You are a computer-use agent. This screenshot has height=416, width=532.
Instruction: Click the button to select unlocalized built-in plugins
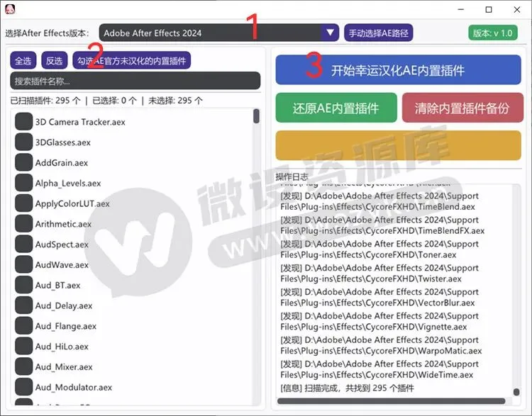pyautogui.click(x=132, y=61)
